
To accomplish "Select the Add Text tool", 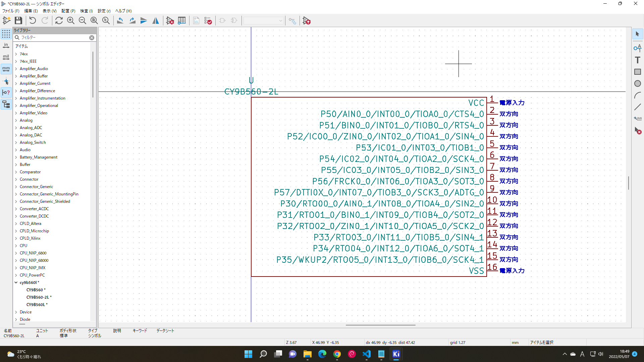I will click(x=637, y=60).
